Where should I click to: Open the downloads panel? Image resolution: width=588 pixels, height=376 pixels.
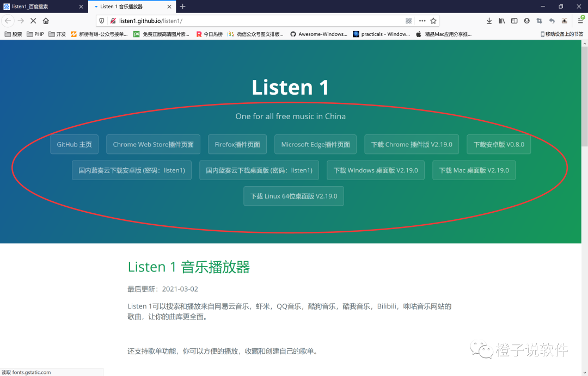coord(489,21)
